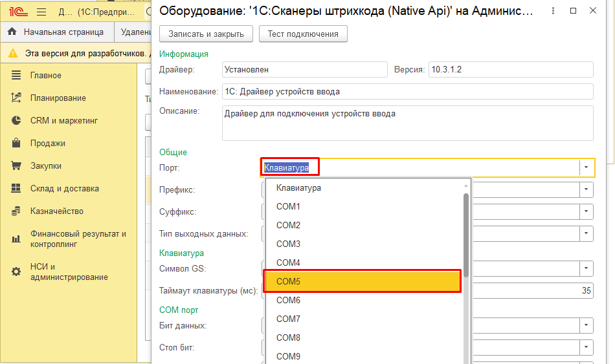Screen dimensions: 615x364
Task: Open the Продажи section
Action: pyautogui.click(x=47, y=144)
